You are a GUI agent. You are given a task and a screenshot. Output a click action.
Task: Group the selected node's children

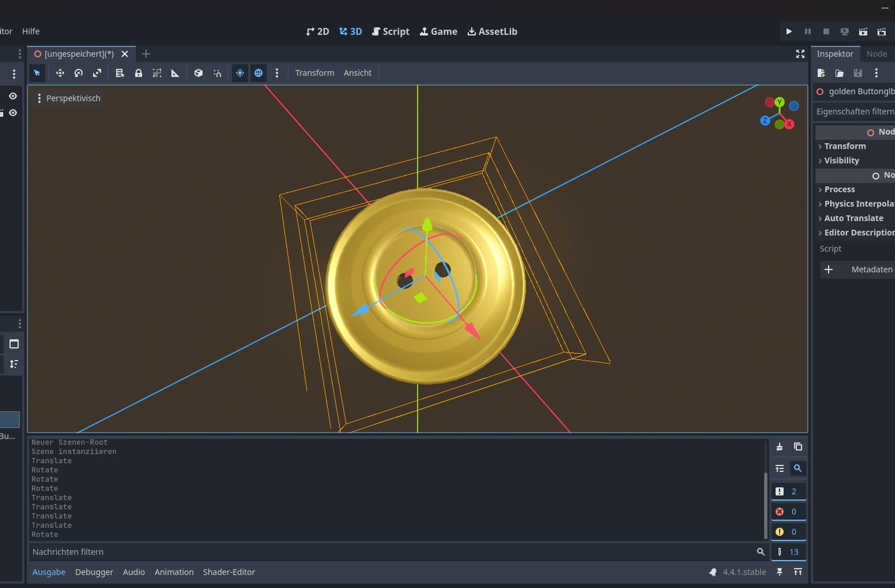tap(157, 73)
